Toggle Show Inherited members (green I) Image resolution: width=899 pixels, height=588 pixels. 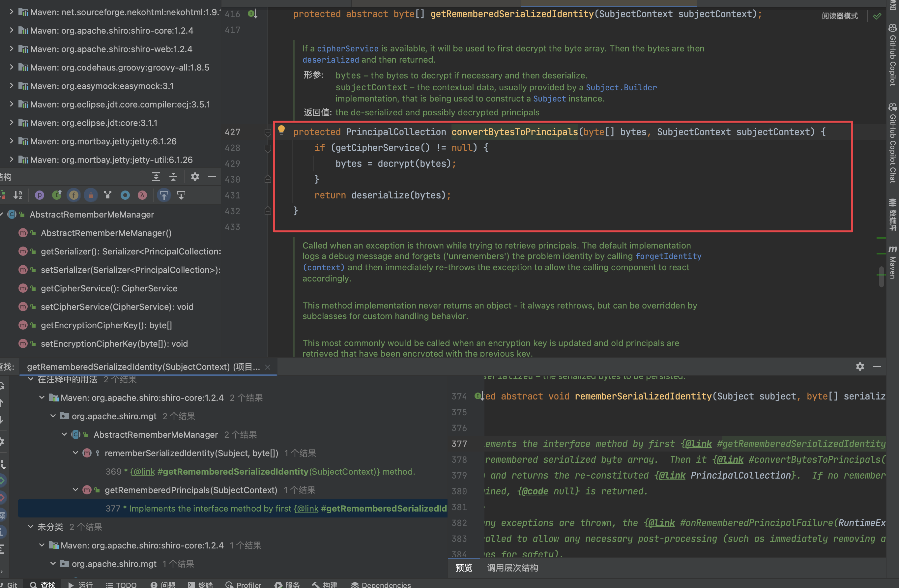57,195
